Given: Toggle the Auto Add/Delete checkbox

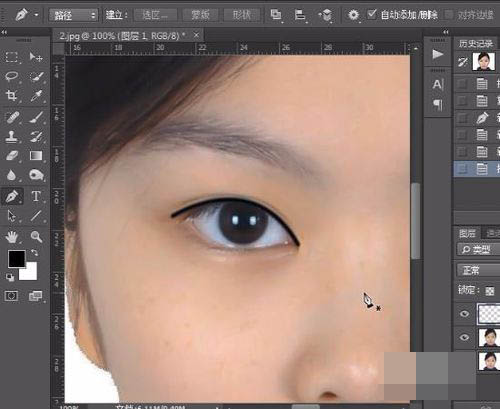Looking at the screenshot, I should [x=372, y=14].
